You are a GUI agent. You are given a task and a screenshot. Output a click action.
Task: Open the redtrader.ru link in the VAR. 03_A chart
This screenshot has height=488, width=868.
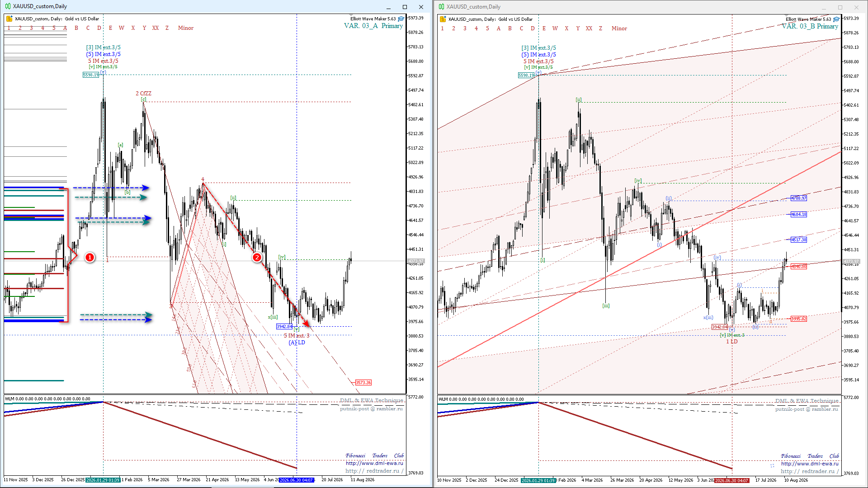pos(374,471)
